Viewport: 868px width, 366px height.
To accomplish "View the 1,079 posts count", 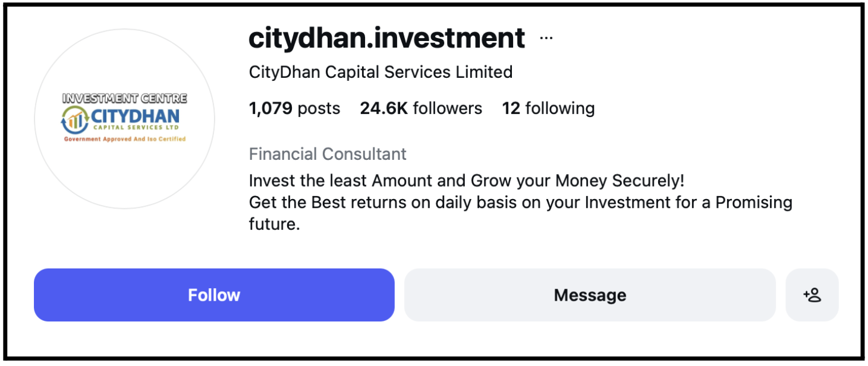I will (x=294, y=108).
